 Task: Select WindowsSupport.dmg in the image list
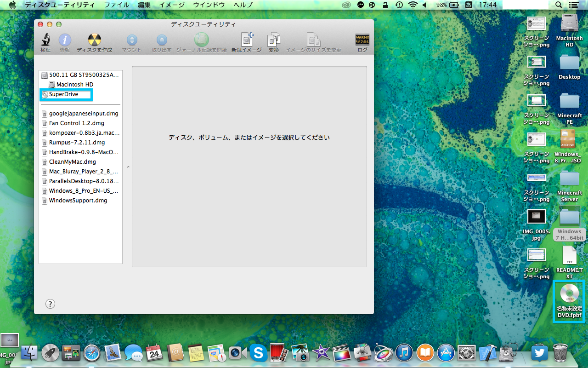tap(78, 201)
